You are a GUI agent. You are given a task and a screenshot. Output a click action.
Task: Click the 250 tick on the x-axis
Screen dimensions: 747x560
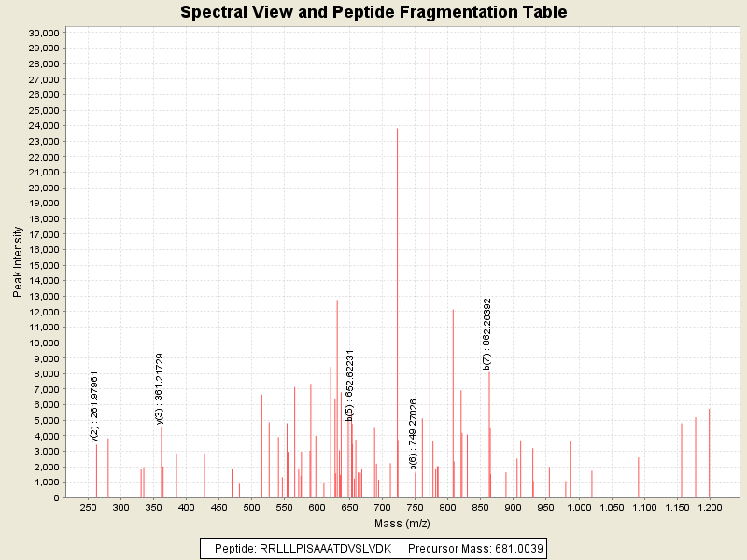(89, 507)
